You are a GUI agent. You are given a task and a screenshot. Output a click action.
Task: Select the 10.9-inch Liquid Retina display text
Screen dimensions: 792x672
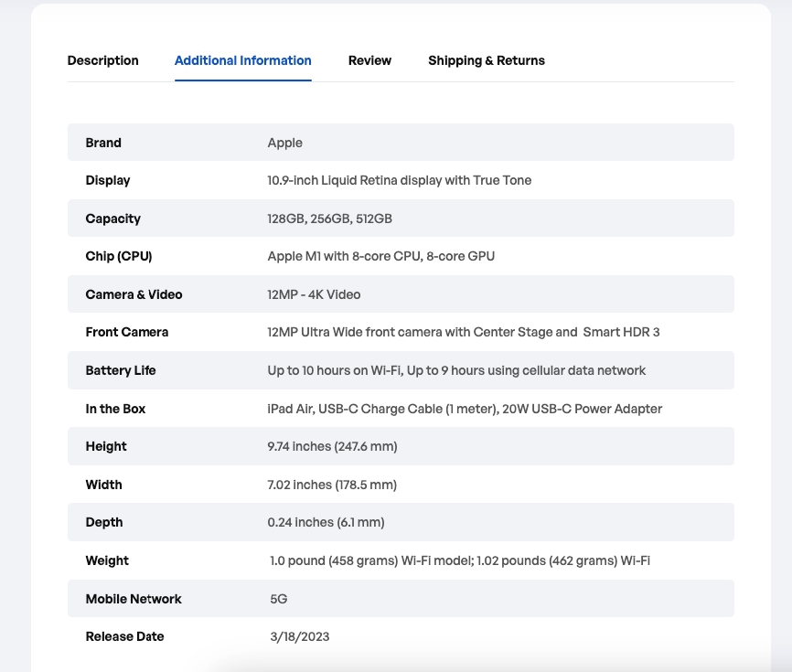[399, 180]
